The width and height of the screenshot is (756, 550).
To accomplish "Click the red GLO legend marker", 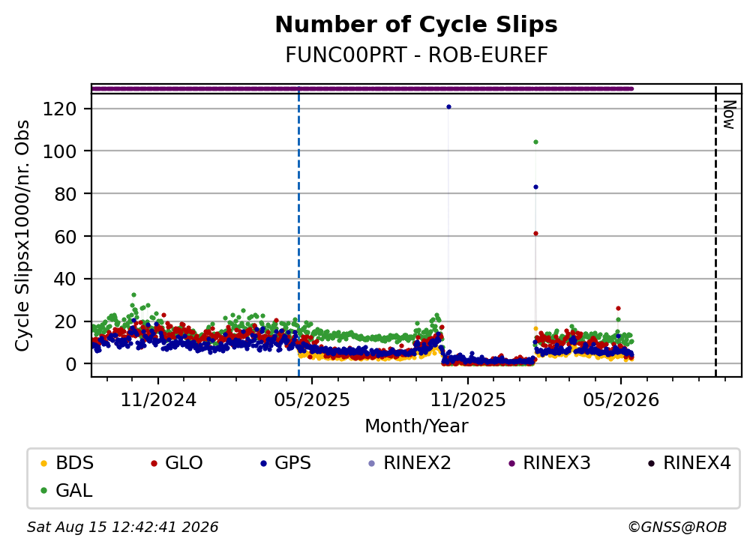I will [154, 464].
